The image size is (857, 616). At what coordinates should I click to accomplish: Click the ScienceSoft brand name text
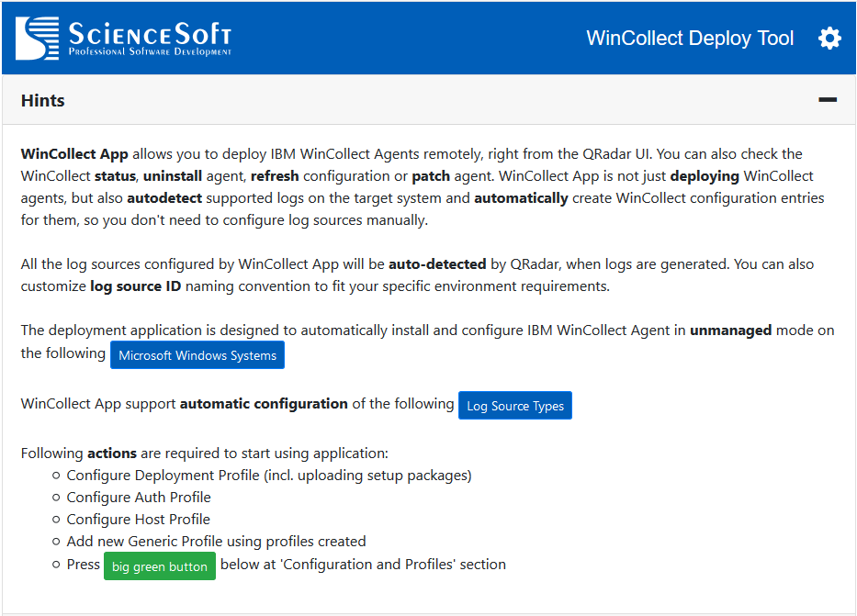[150, 33]
